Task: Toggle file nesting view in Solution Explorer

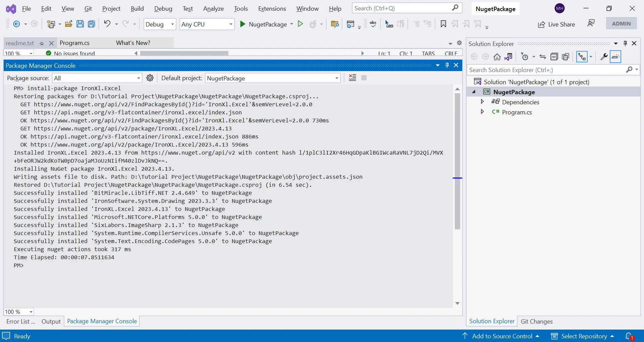Action: pos(582,57)
